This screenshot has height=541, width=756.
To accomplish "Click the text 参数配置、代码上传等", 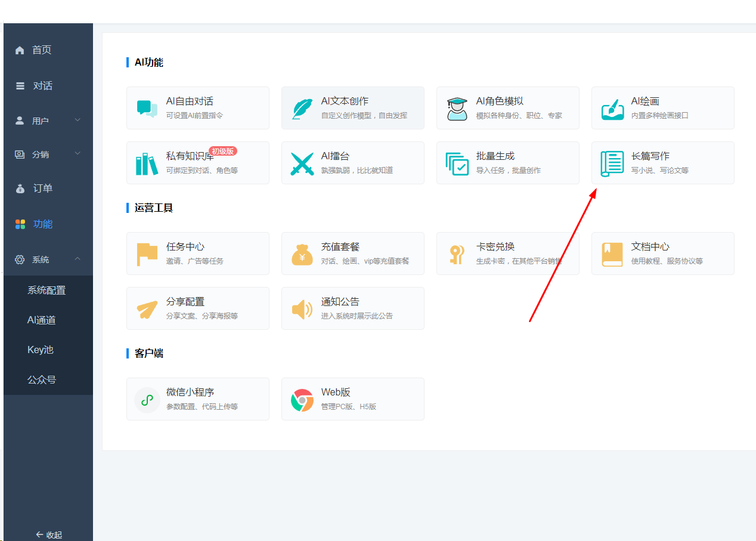I will click(202, 407).
